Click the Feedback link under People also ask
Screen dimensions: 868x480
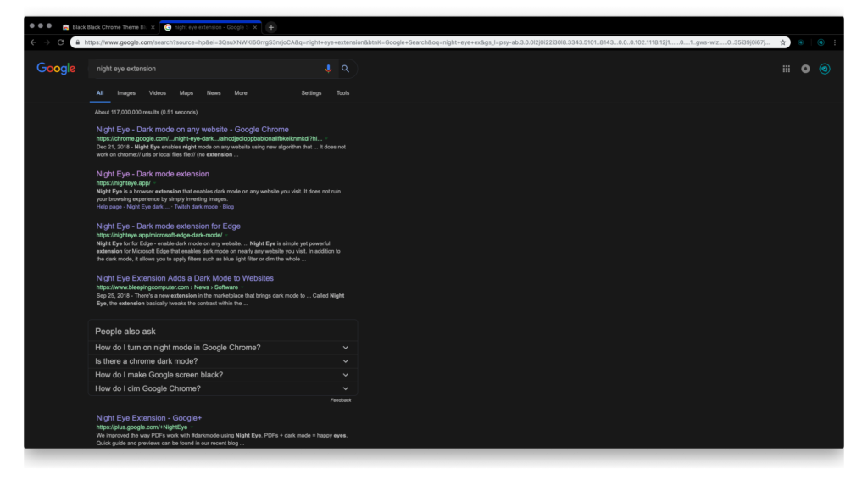pyautogui.click(x=341, y=400)
